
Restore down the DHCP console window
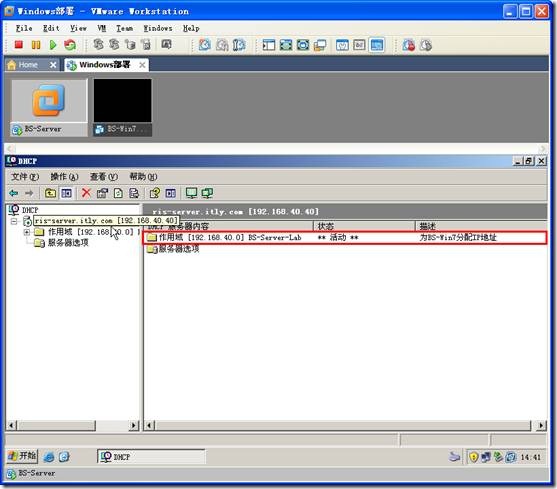click(x=529, y=161)
